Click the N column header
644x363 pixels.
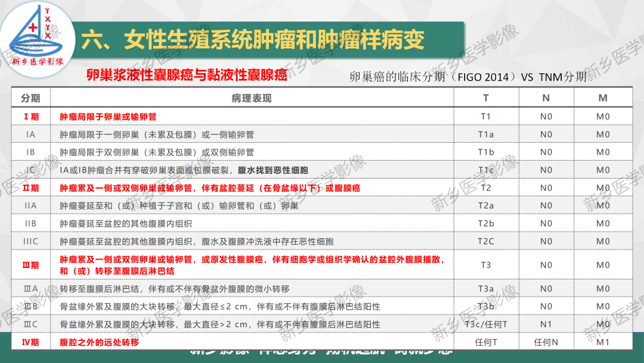546,98
